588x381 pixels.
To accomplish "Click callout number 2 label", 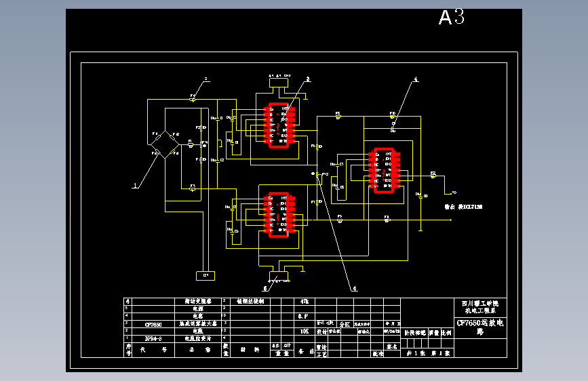I will coord(205,79).
